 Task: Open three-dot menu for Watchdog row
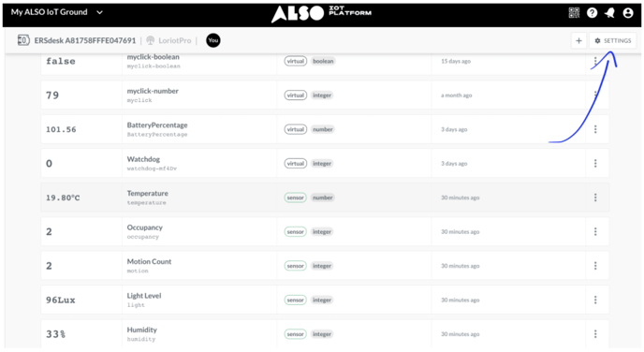point(595,164)
